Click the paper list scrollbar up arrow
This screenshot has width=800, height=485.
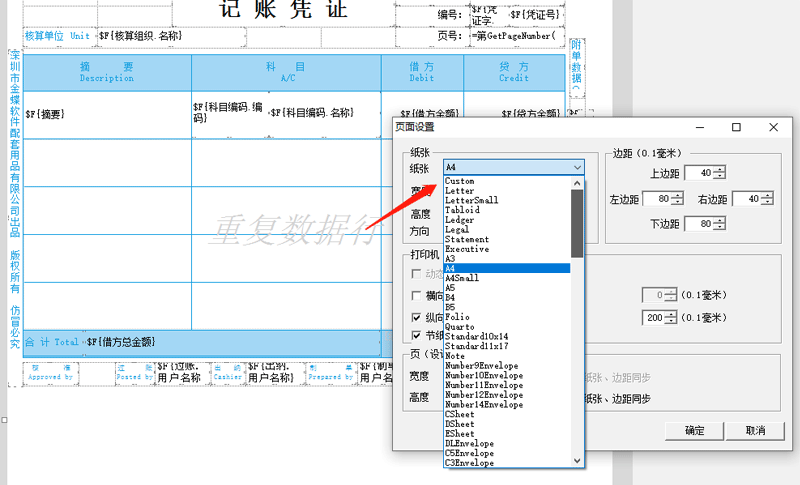click(x=577, y=183)
